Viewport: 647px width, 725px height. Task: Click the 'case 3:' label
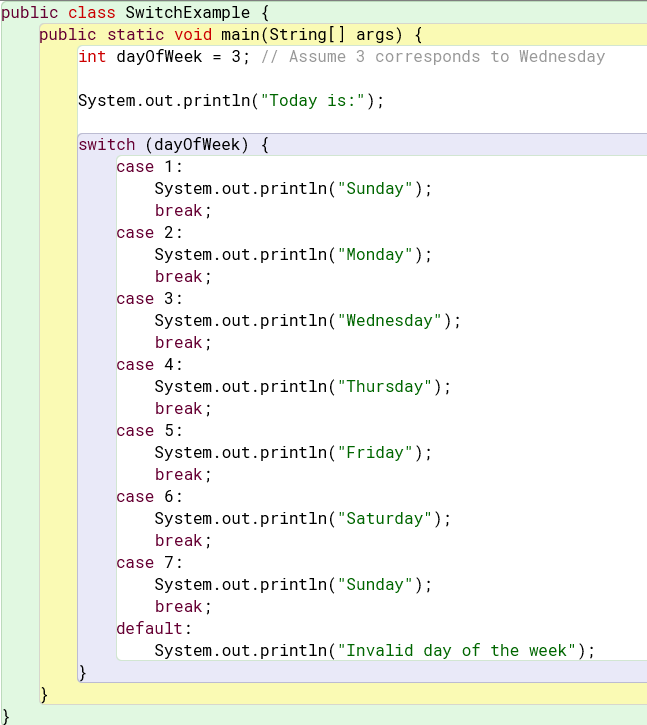click(149, 299)
